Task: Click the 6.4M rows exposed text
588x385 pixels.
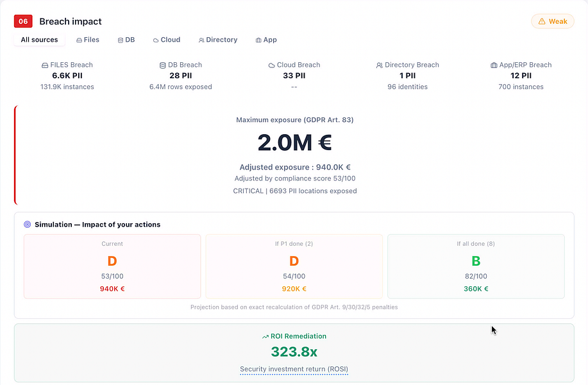Action: [x=181, y=87]
